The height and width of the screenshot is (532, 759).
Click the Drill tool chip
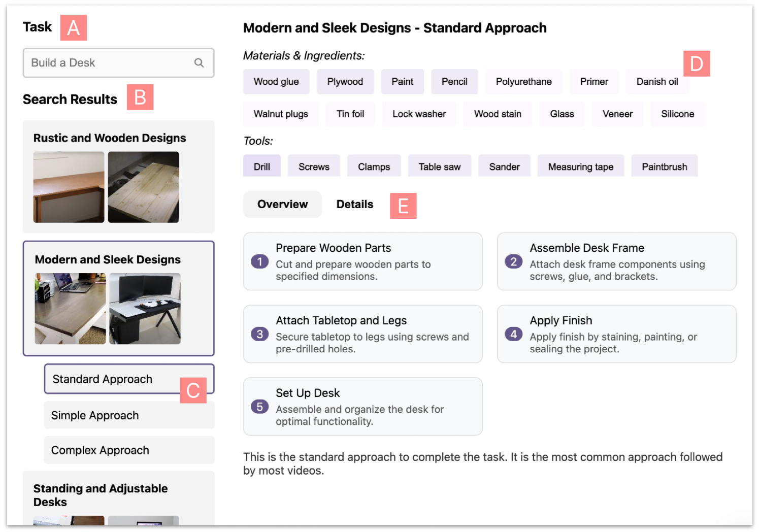[262, 167]
